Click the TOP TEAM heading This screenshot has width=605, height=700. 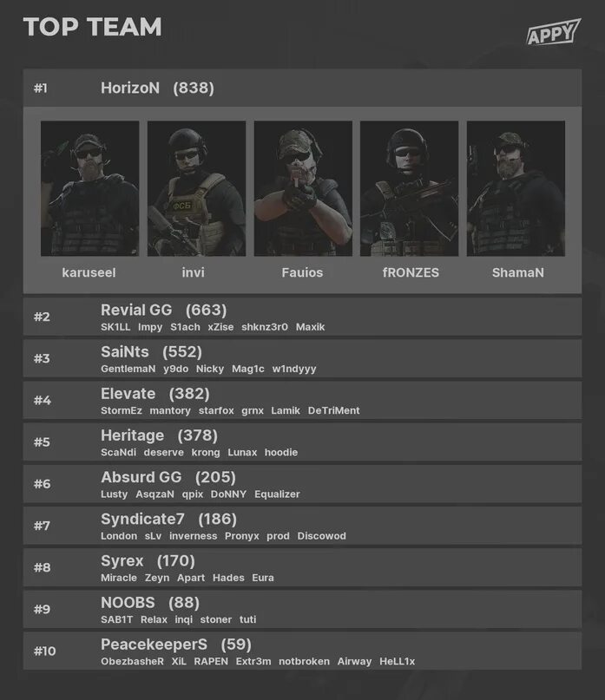point(93,27)
